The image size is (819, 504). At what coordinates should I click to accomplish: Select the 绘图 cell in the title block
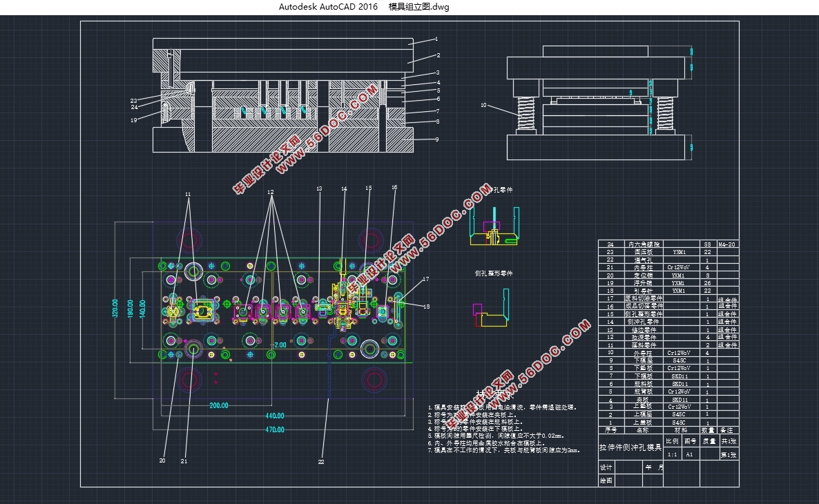click(606, 481)
